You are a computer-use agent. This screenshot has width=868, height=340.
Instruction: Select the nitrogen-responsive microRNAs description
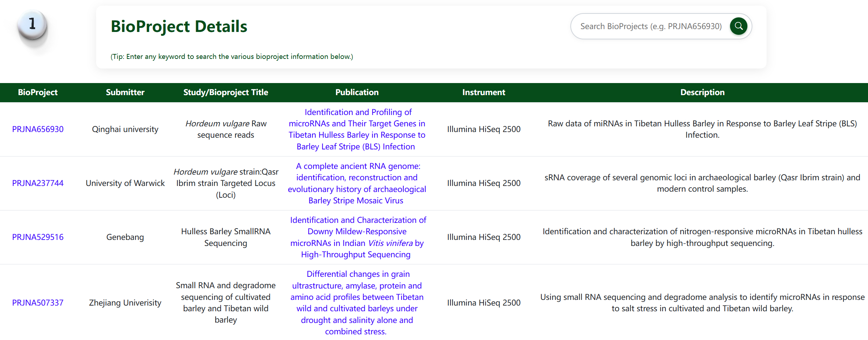pos(702,237)
